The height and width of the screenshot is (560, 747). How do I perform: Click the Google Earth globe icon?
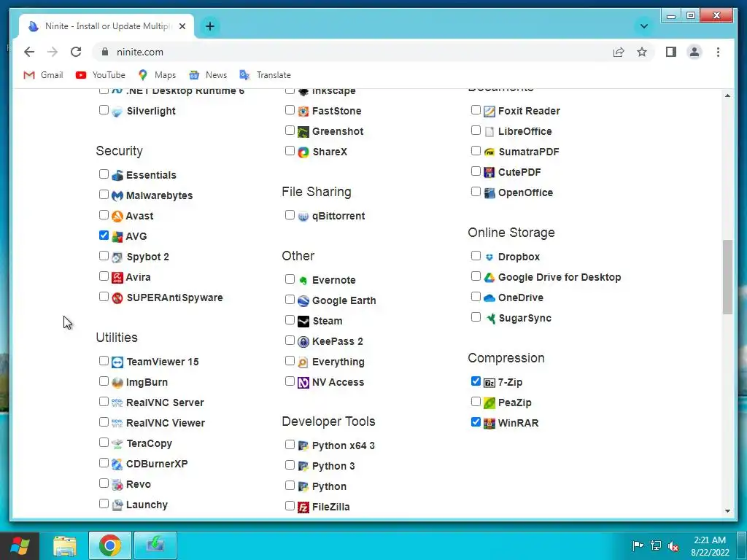303,301
